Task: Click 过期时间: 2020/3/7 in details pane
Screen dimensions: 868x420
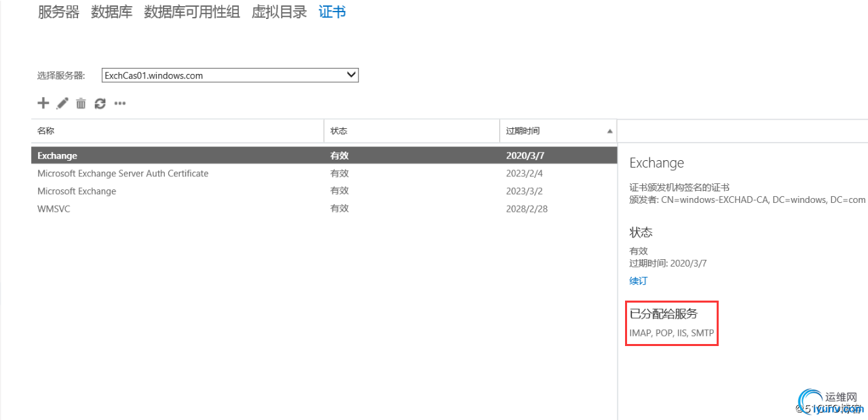Action: tap(668, 263)
